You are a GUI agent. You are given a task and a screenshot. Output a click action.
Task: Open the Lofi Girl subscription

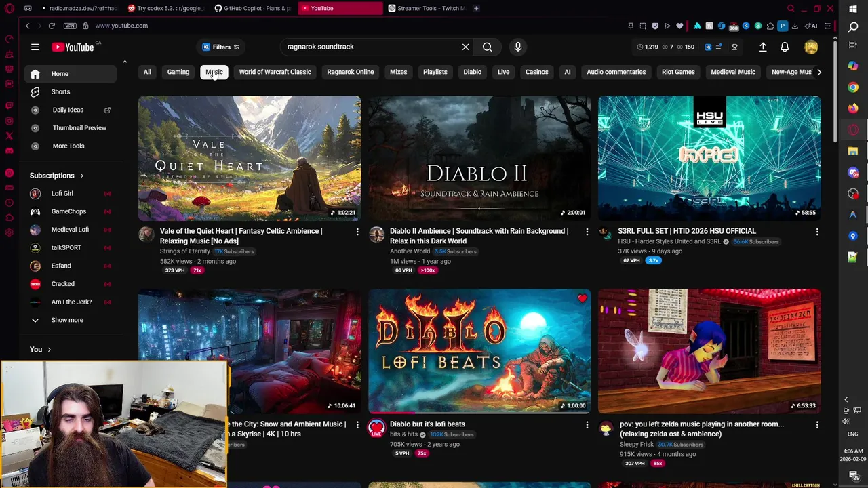(71, 193)
